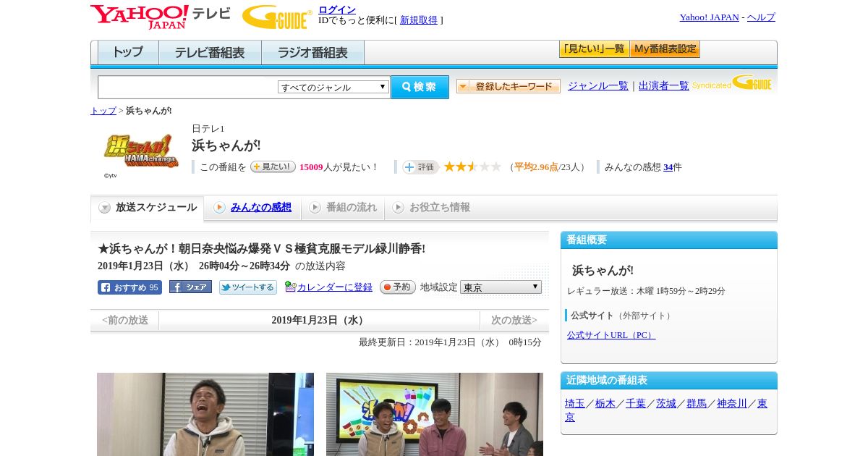868x456 pixels.
Task: Click the ヘルプ link
Action: [x=761, y=17]
